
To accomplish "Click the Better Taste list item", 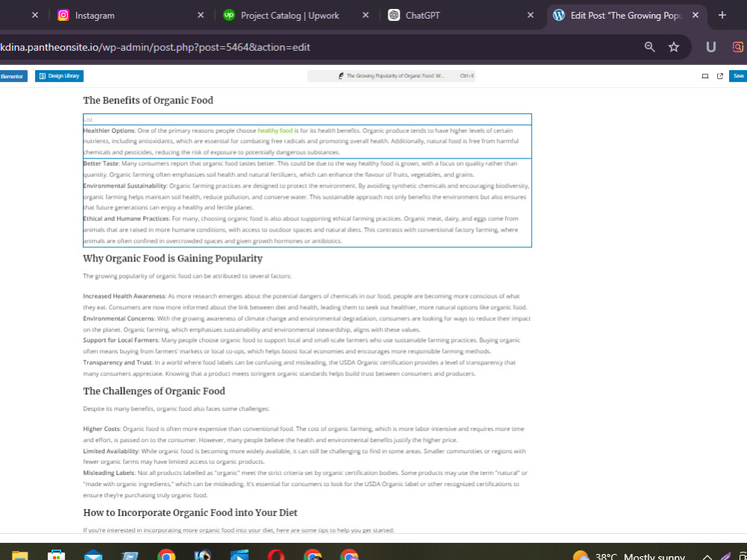I will tap(307, 169).
